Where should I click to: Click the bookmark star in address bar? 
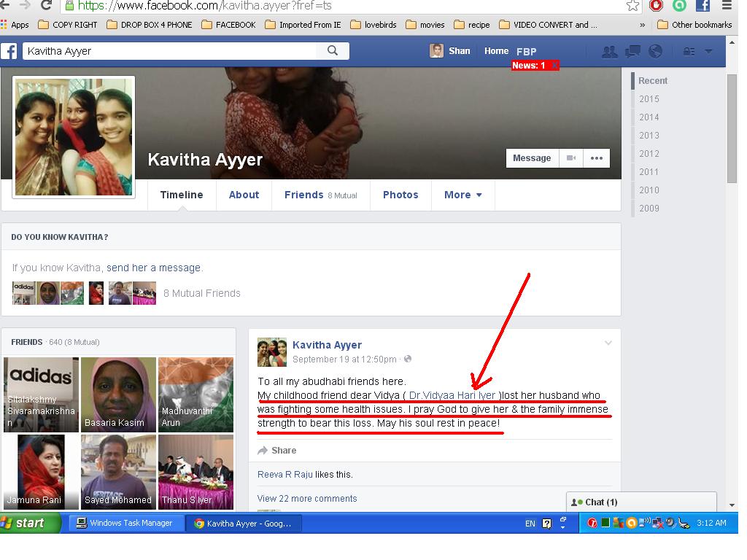click(x=632, y=5)
